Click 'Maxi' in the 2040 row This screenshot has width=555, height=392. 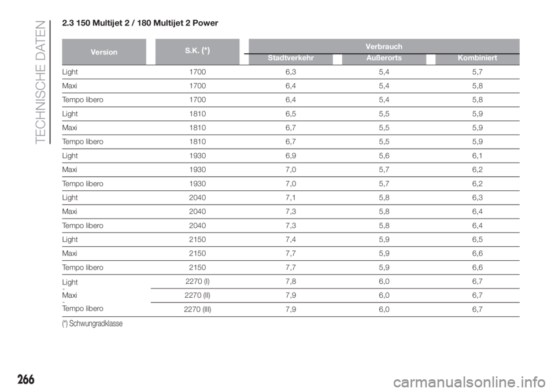(69, 212)
